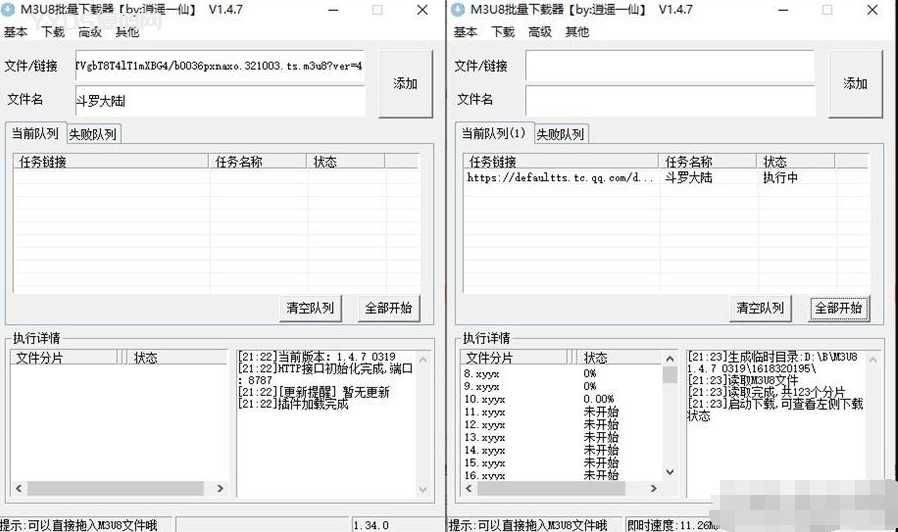The height and width of the screenshot is (532, 898).
Task: Click 任务链接 column header in right window
Action: pyautogui.click(x=561, y=162)
